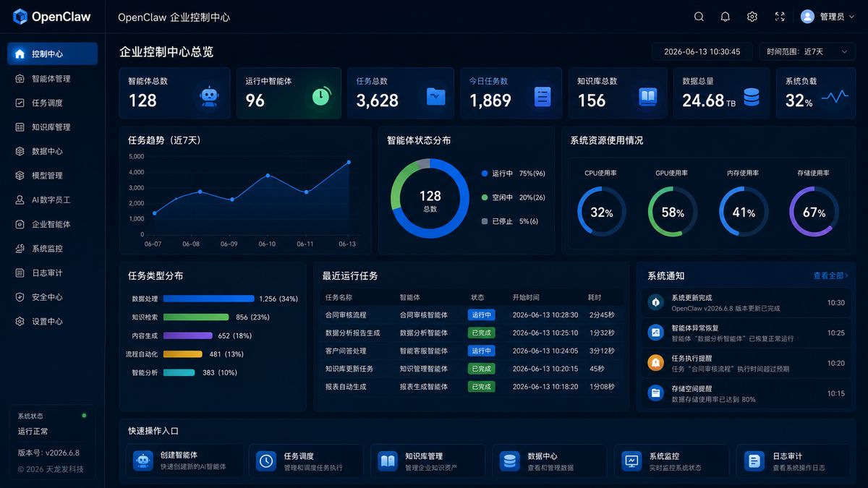Open 设置中心 sidebar item

click(x=53, y=321)
